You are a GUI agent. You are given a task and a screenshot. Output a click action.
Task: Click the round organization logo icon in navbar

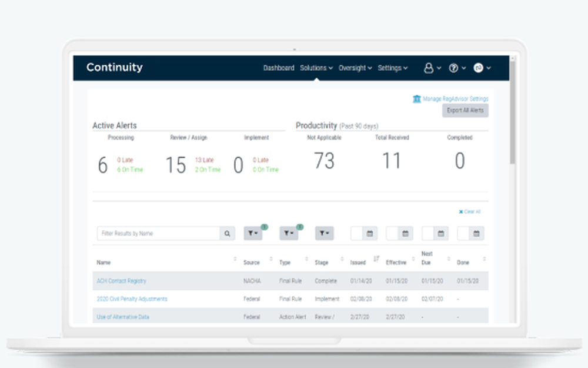[478, 68]
